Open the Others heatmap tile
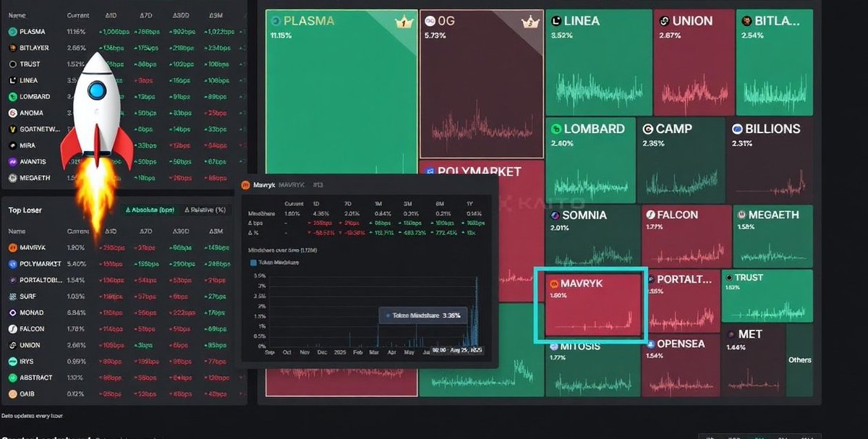The height and width of the screenshot is (439, 868). point(799,360)
